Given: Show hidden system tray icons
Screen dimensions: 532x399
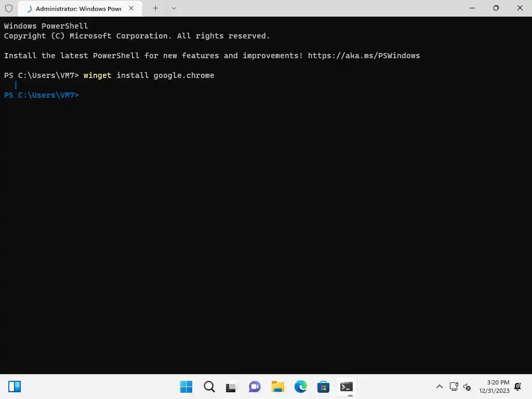Looking at the screenshot, I should [440, 387].
